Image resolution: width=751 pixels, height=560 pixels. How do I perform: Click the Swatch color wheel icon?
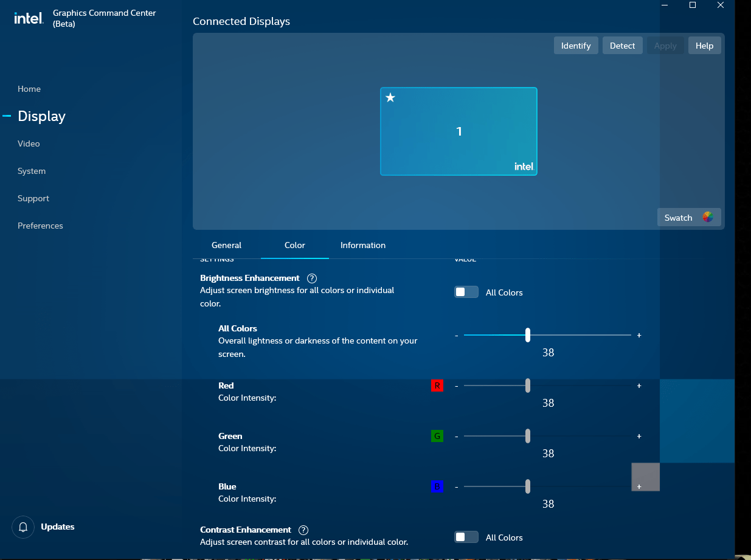coord(708,217)
